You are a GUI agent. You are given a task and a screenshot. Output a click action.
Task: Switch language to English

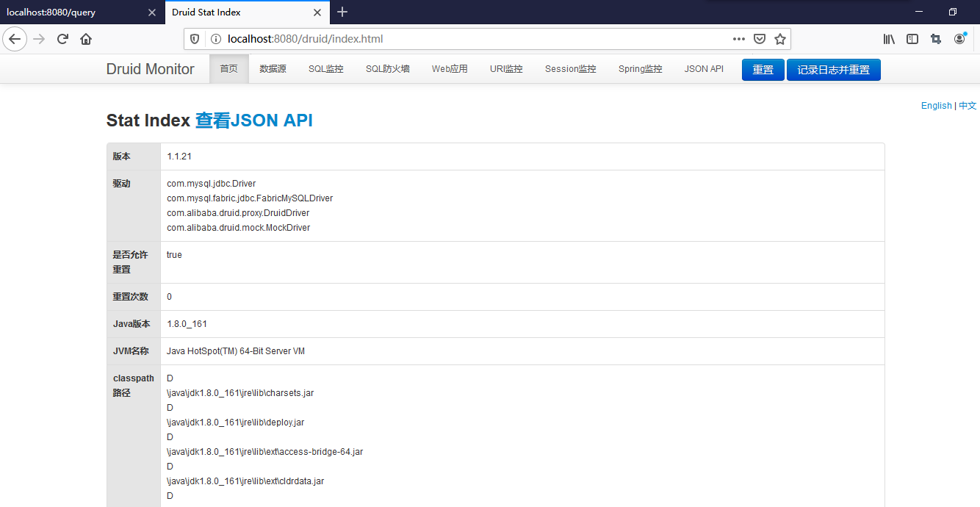(x=936, y=106)
